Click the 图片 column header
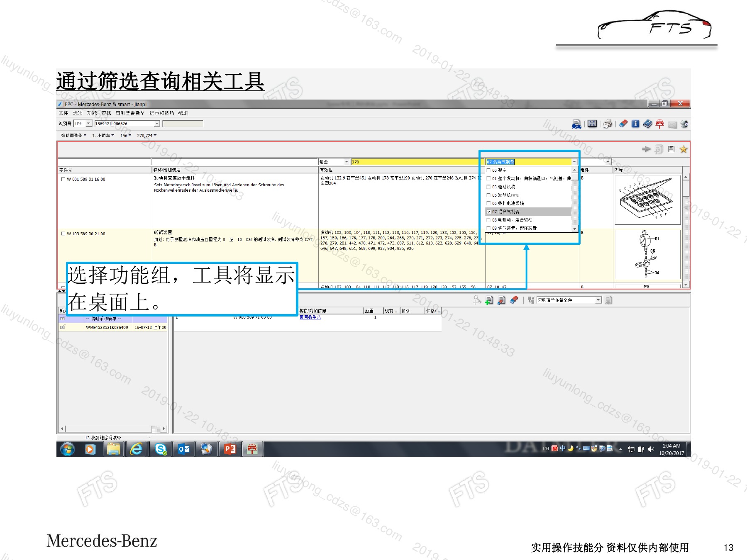The height and width of the screenshot is (560, 747). tap(647, 170)
